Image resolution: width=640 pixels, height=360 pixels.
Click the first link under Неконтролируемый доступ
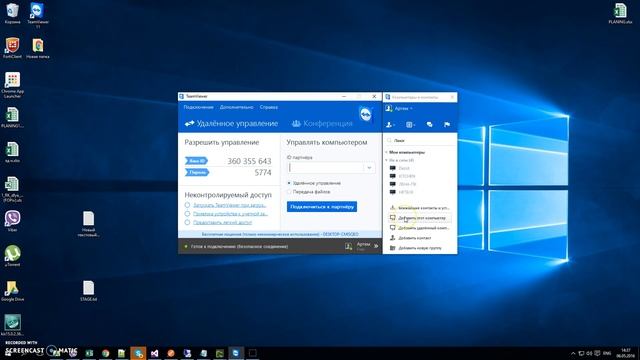pyautogui.click(x=230, y=205)
